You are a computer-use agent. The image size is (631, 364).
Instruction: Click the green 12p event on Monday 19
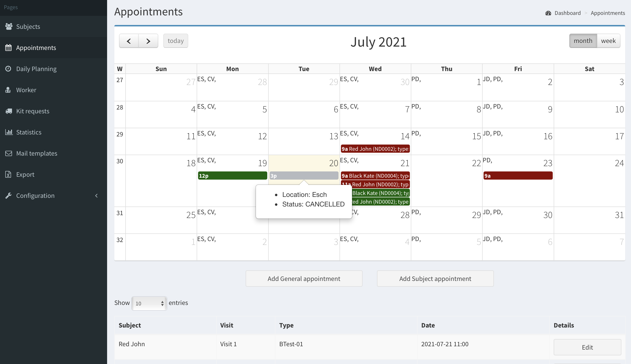[x=232, y=176]
